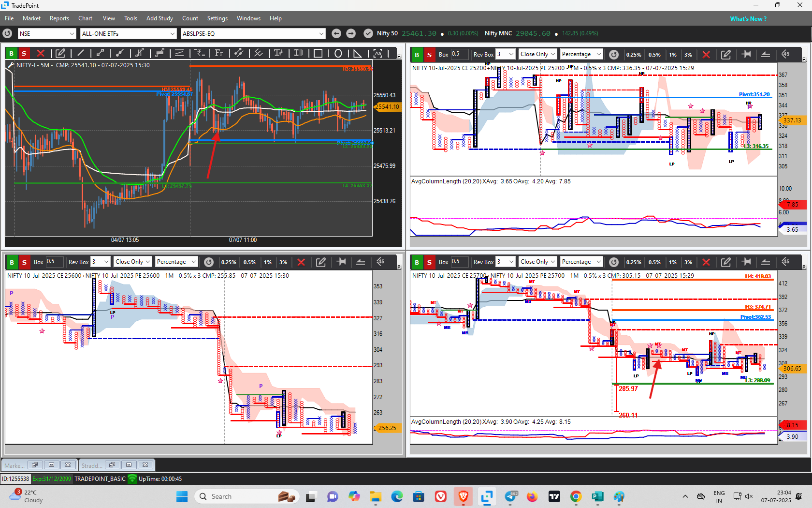Click the taskbar Search box
Screen dimensions: 812x508
click(246, 496)
